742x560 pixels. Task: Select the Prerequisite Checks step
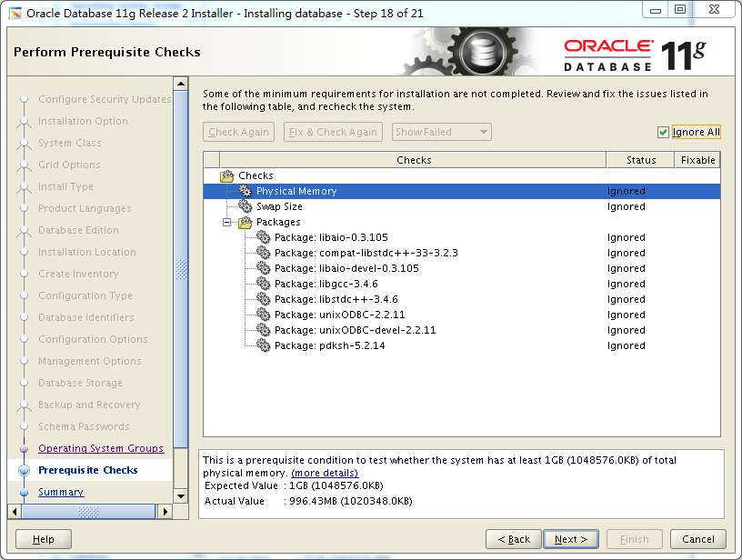click(88, 471)
